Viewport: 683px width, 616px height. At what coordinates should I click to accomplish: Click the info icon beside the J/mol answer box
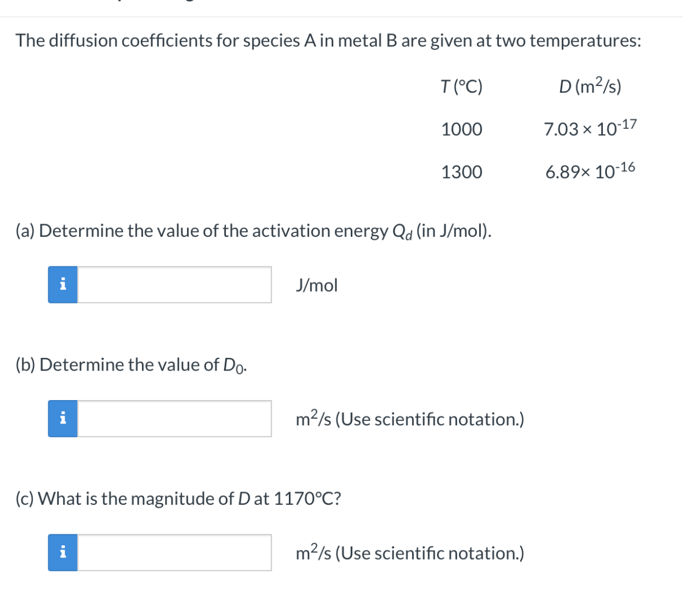pyautogui.click(x=62, y=284)
